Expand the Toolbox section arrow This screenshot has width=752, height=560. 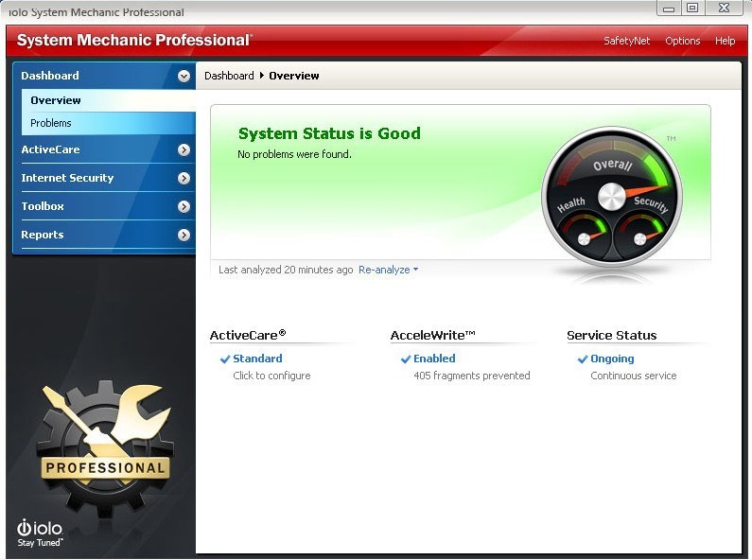tap(184, 206)
